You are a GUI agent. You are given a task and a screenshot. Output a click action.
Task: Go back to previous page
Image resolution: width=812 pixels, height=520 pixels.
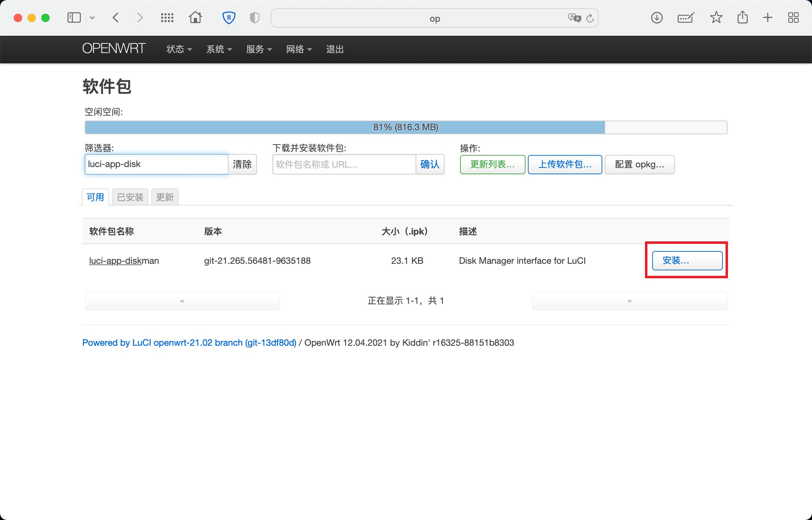click(116, 18)
